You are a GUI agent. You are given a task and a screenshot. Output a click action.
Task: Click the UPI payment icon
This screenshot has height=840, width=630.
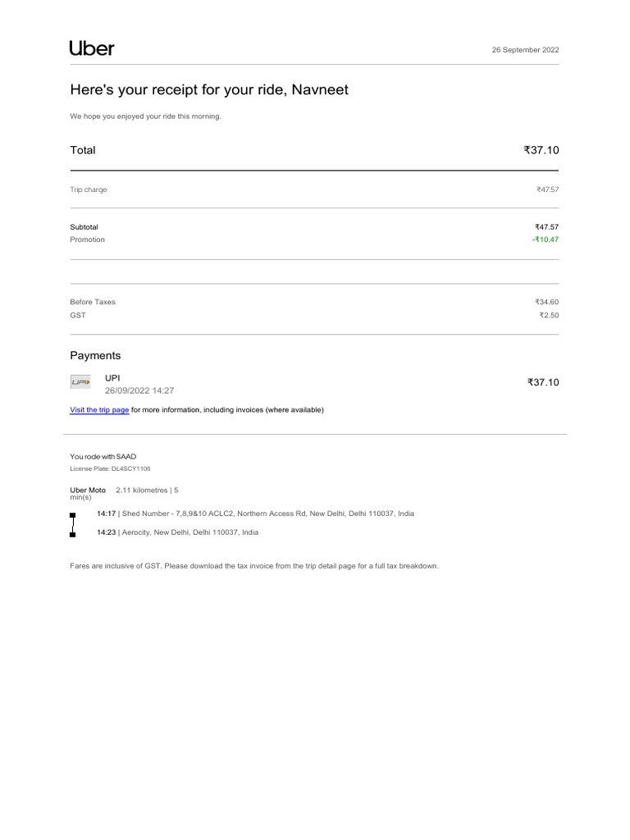81,382
